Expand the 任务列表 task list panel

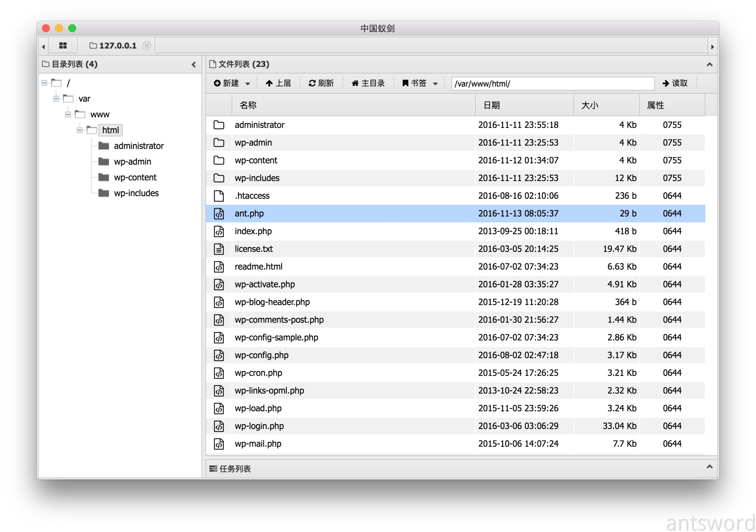click(x=709, y=467)
